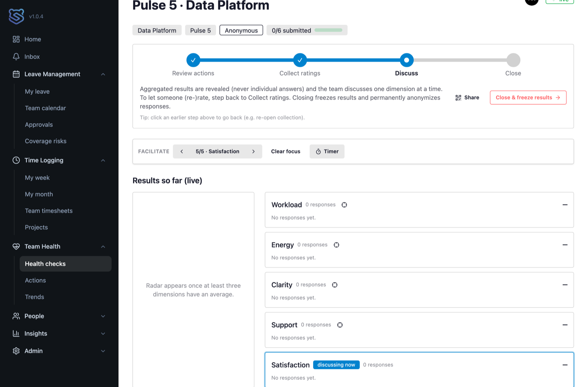Viewport: 588px width, 387px height.
Task: Collapse the Support result card
Action: click(565, 325)
